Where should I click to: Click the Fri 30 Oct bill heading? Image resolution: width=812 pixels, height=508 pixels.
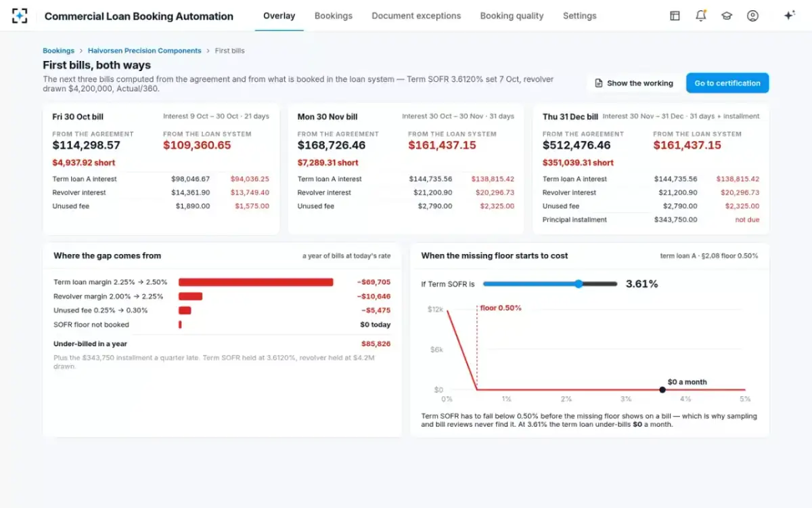pyautogui.click(x=78, y=117)
